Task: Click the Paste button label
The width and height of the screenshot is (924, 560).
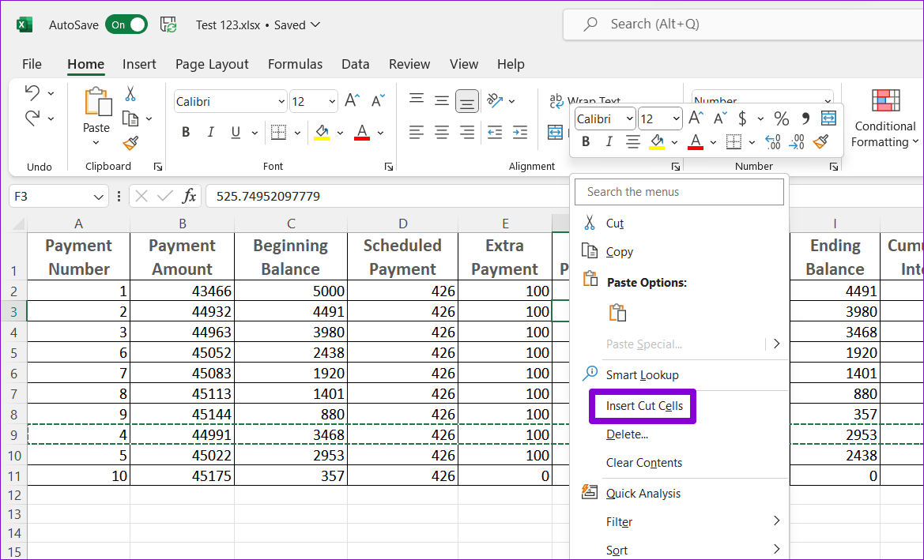Action: point(96,128)
